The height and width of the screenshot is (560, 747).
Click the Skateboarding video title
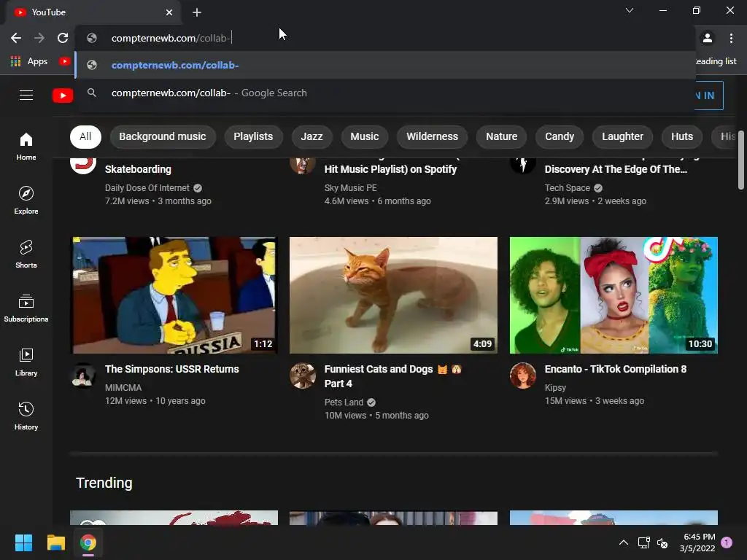[138, 169]
